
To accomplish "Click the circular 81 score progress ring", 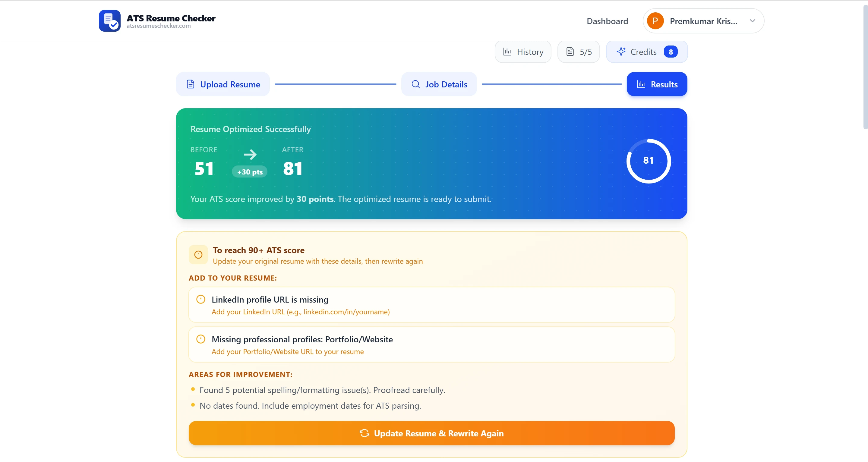I will [648, 161].
